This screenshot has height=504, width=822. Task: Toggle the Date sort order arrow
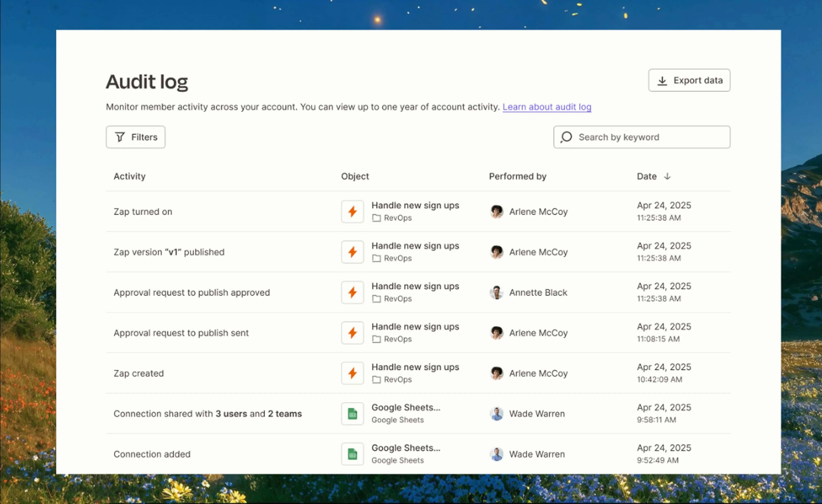coord(668,176)
